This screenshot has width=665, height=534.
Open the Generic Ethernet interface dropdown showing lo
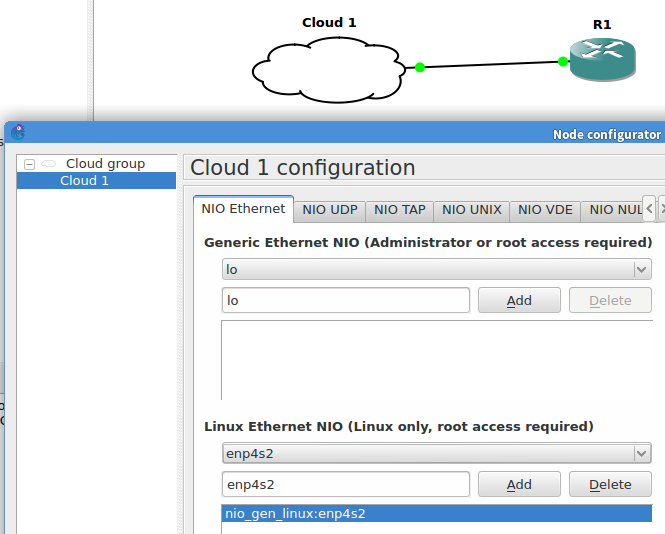[437, 269]
